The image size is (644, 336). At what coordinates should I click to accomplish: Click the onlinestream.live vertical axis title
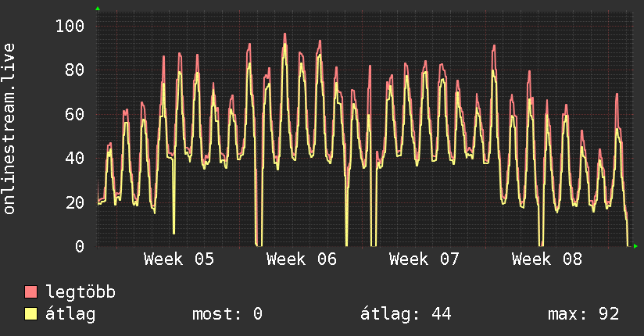point(9,129)
